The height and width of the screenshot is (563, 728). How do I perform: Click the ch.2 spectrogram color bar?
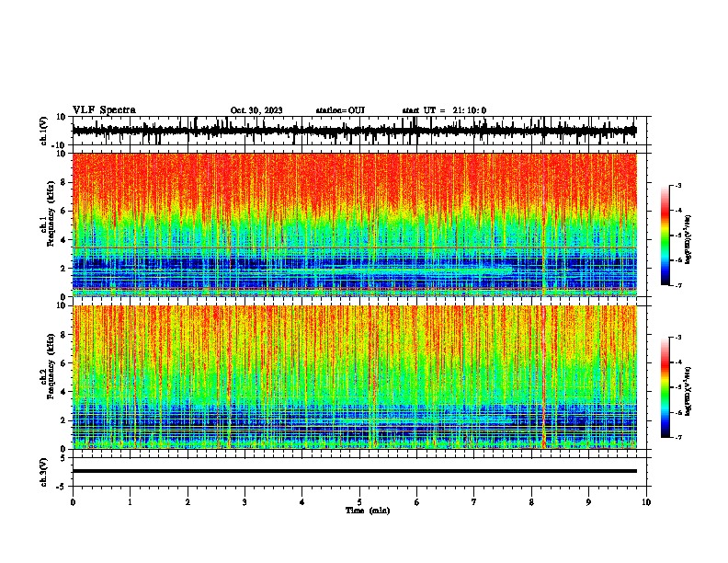point(665,387)
